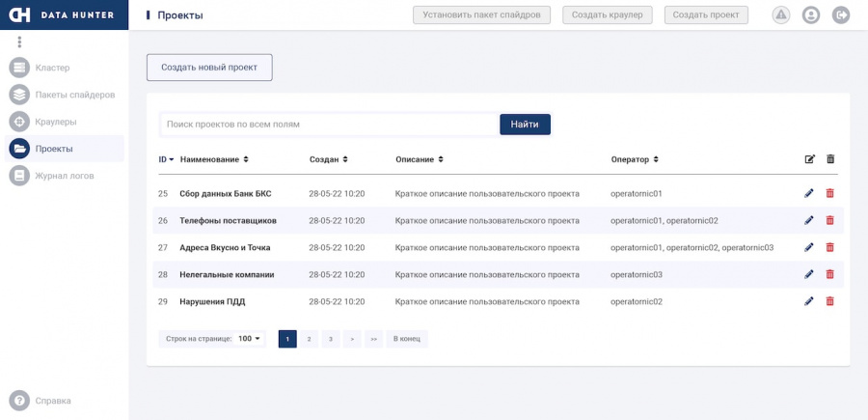This screenshot has width=868, height=420.
Task: Sort by Описание column
Action: (420, 159)
